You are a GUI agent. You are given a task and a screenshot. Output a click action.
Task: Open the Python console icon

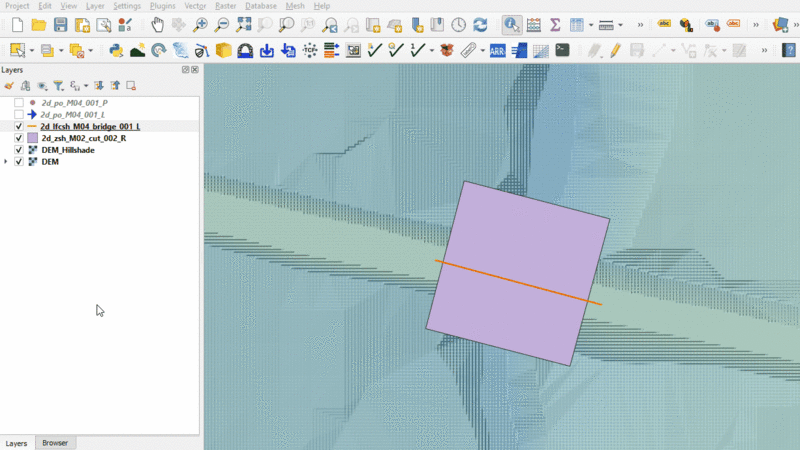point(115,50)
